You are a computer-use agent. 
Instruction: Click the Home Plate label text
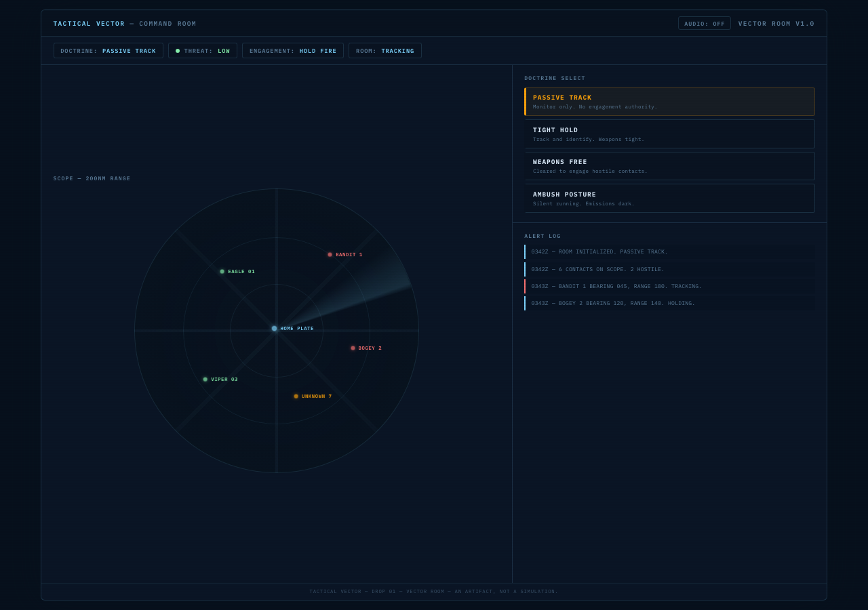[297, 329]
